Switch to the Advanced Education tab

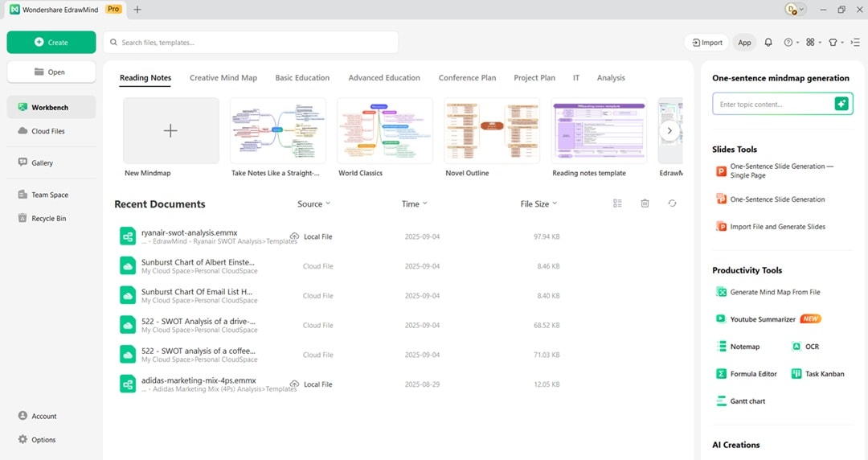pos(384,77)
